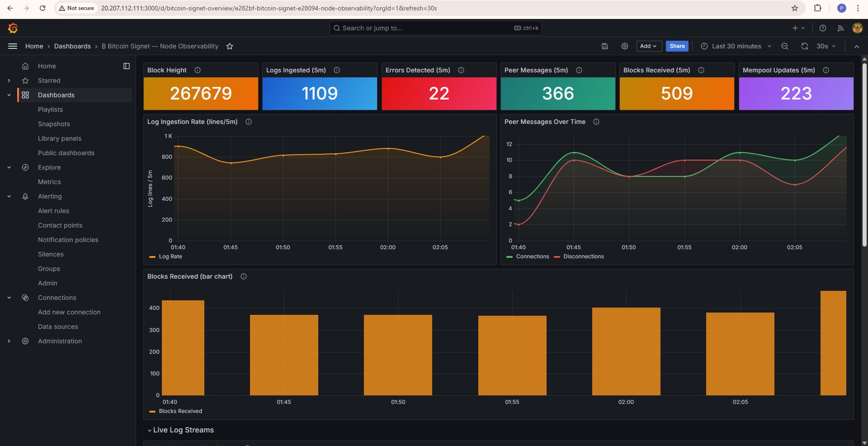Open Notification policies link
Screen dimensions: 868x446
pos(68,240)
